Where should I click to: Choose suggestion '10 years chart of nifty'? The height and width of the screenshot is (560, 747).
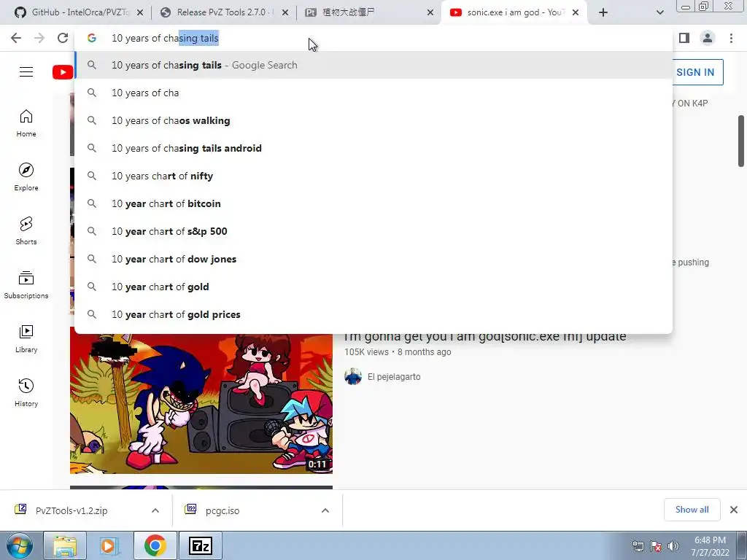(x=373, y=176)
